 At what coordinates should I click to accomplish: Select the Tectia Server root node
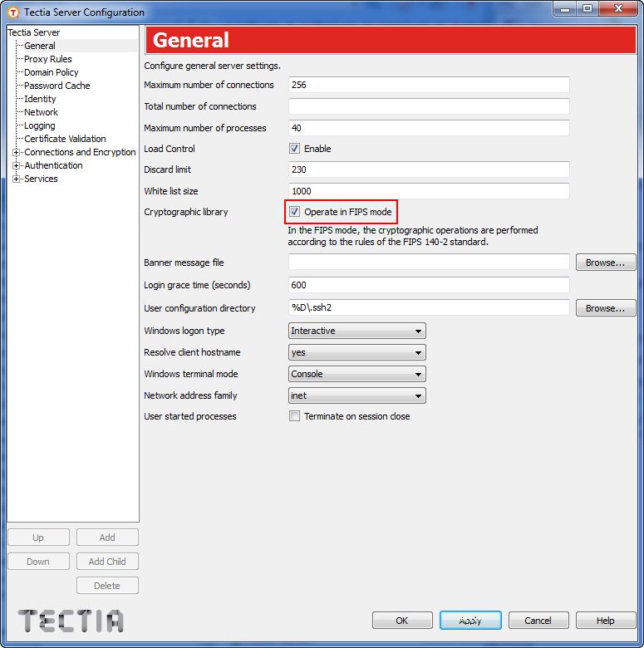click(x=34, y=32)
